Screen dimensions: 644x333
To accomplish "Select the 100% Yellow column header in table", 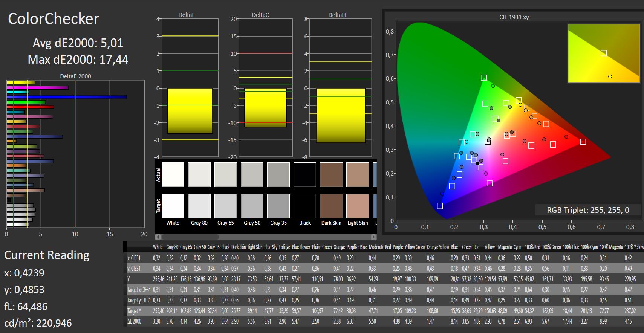I will pos(634,247).
